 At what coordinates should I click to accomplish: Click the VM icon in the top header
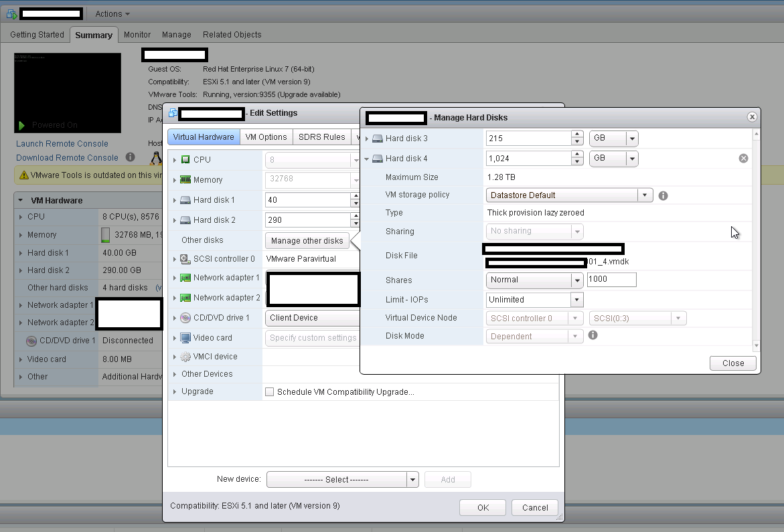[11, 14]
